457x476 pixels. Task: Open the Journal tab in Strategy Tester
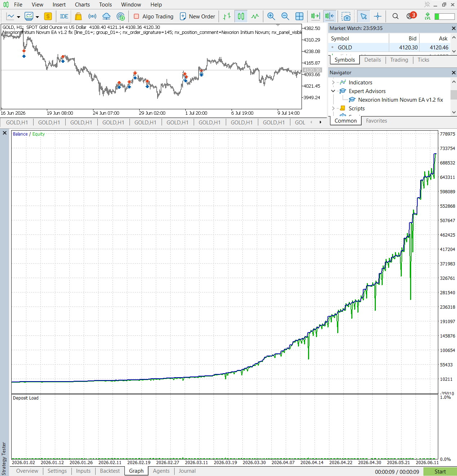[x=187, y=471]
